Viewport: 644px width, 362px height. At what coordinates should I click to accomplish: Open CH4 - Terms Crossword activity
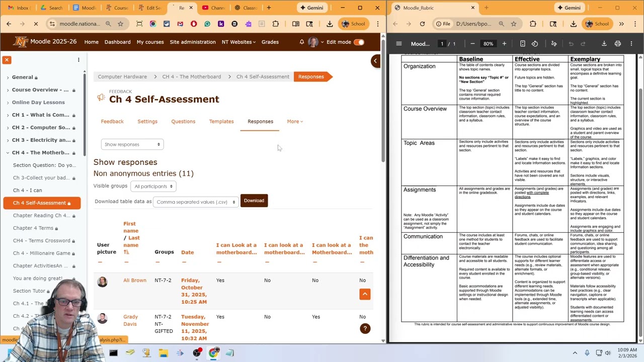(x=42, y=240)
